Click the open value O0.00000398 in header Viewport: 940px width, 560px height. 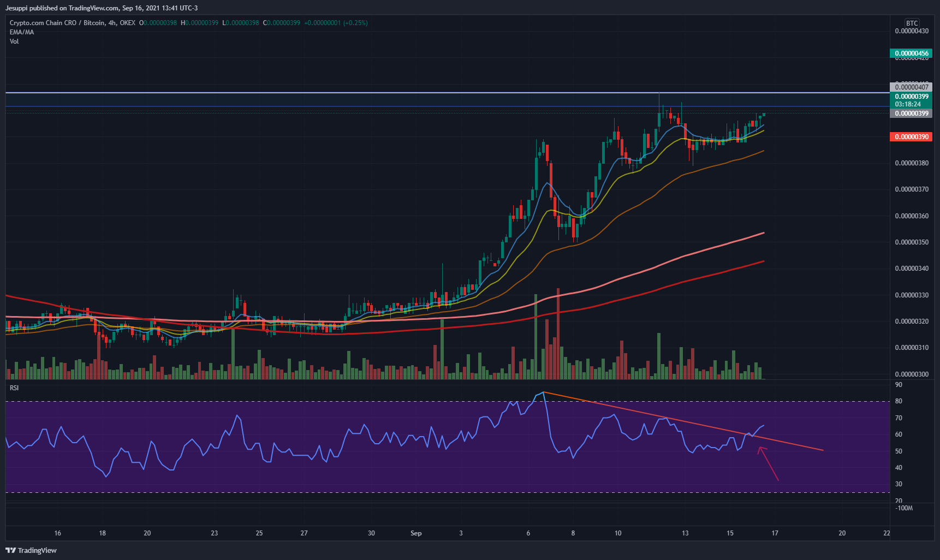(x=158, y=23)
